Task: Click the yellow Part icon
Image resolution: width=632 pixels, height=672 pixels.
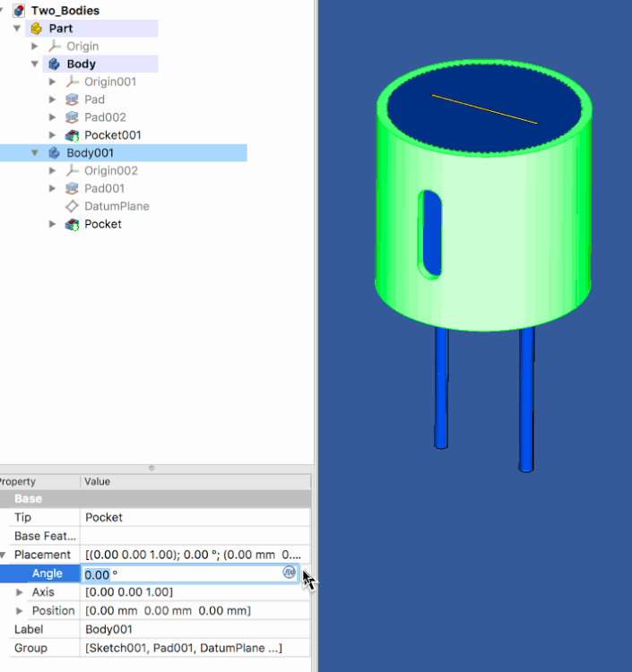Action: 37,29
